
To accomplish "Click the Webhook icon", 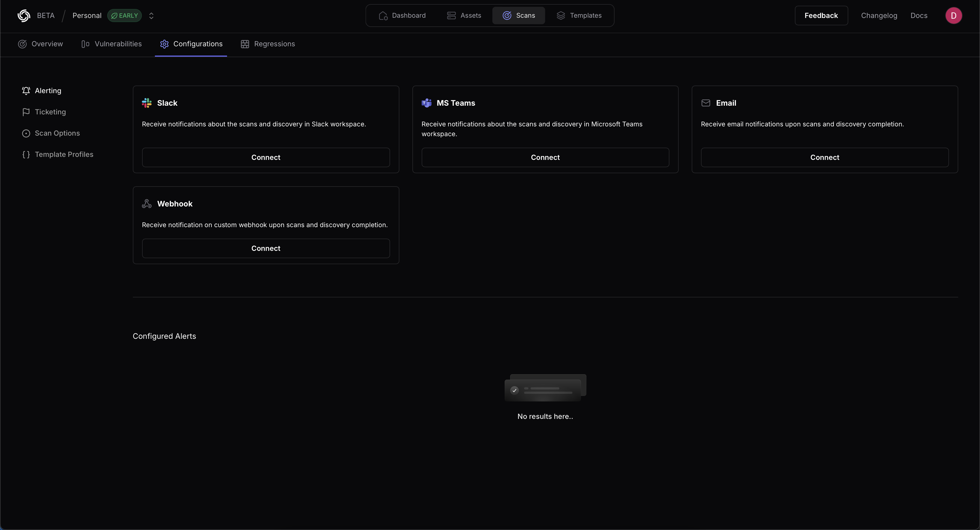I will [x=146, y=204].
